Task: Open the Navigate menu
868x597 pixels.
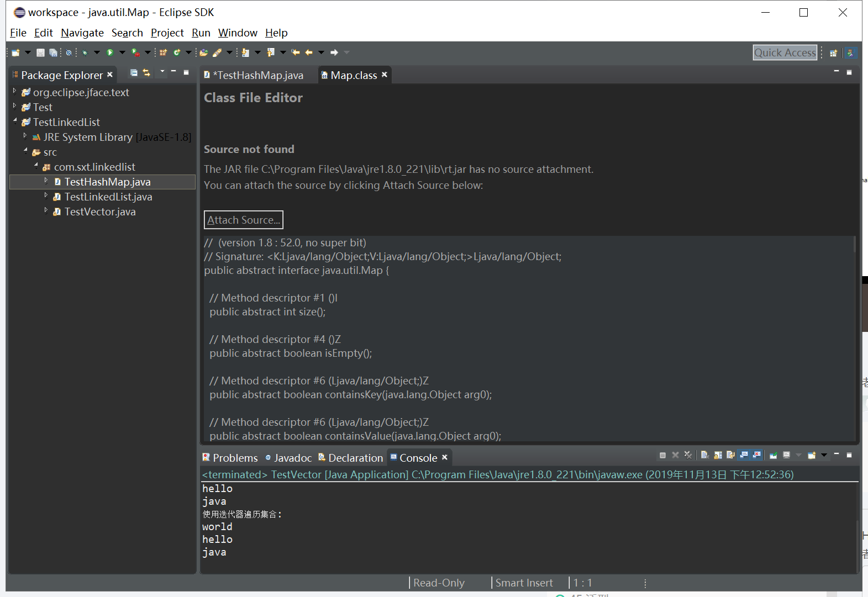Action: click(x=82, y=33)
